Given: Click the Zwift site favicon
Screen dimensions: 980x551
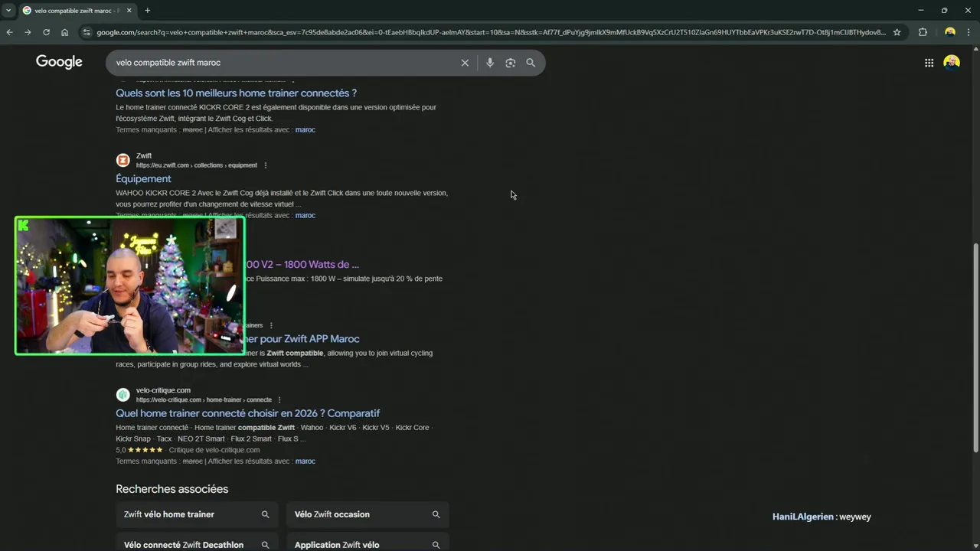Looking at the screenshot, I should pyautogui.click(x=122, y=160).
